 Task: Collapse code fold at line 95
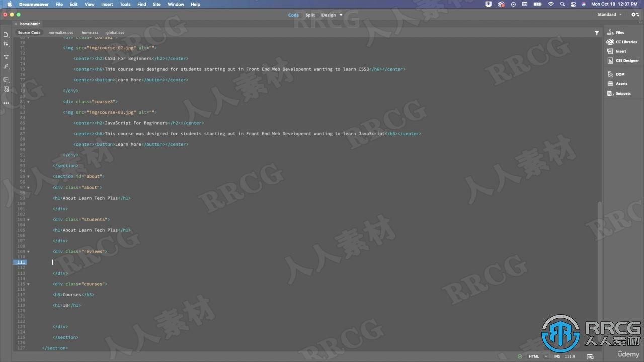(28, 176)
